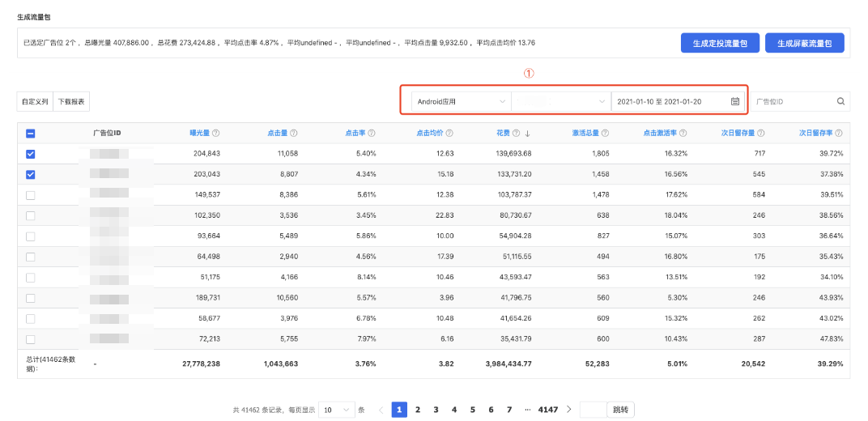This screenshot has height=421, width=868.
Task: Open the Android应用 dropdown
Action: point(462,102)
